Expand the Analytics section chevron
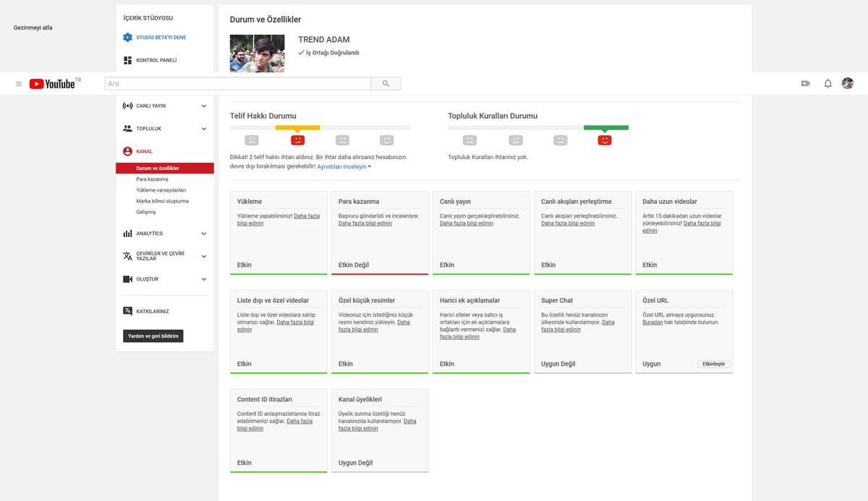 pyautogui.click(x=204, y=234)
